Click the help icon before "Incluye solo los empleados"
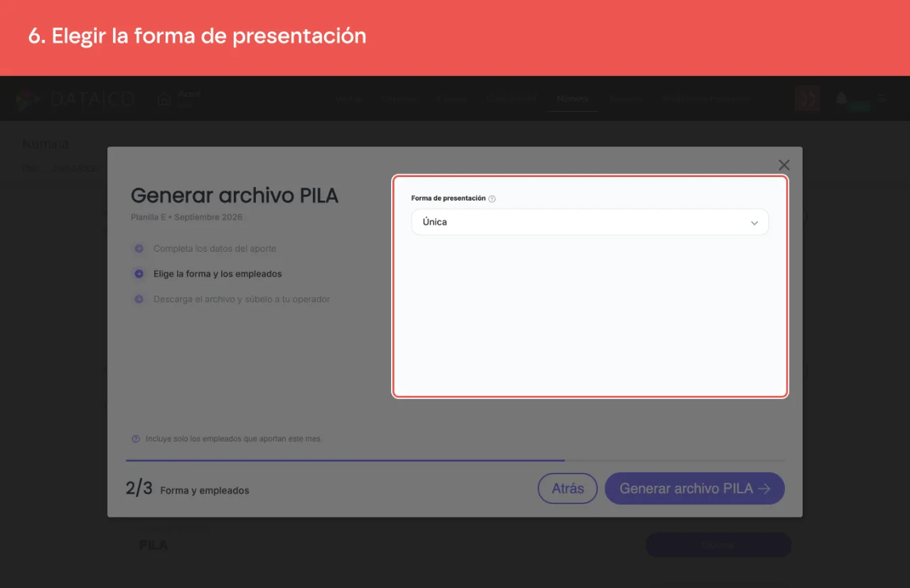Image resolution: width=910 pixels, height=588 pixels. (136, 439)
